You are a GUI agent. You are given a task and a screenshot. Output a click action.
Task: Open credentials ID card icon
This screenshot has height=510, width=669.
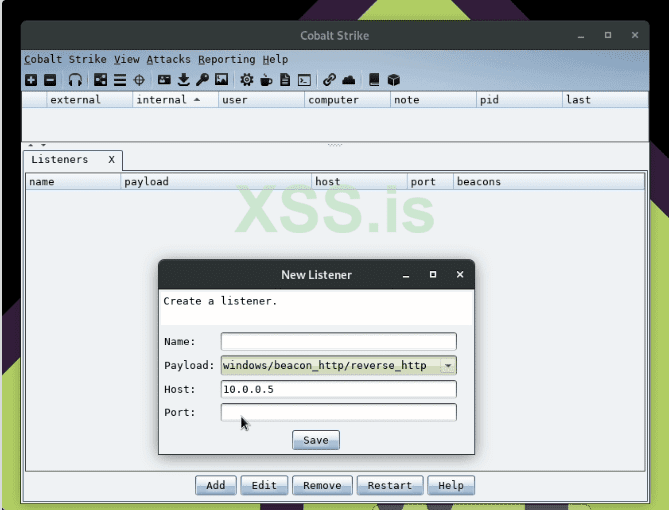164,80
